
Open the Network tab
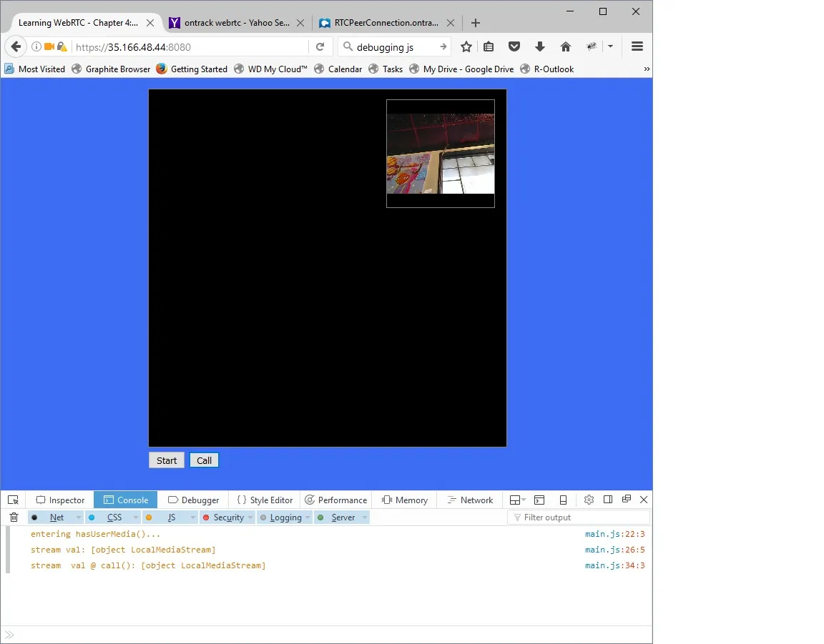[469, 500]
